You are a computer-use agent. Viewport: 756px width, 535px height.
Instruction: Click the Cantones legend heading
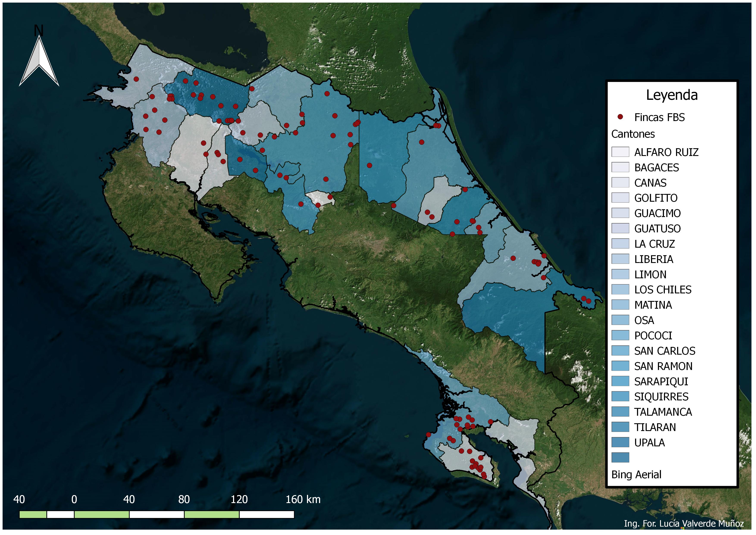633,134
